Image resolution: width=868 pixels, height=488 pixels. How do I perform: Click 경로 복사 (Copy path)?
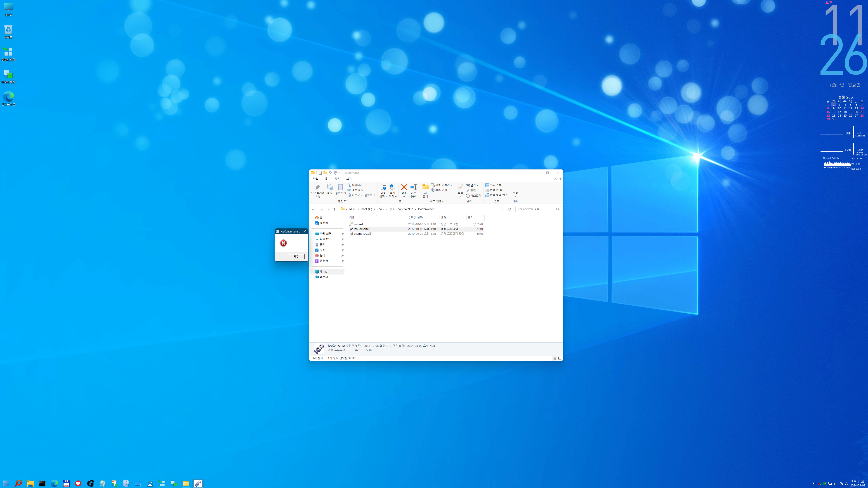click(356, 190)
